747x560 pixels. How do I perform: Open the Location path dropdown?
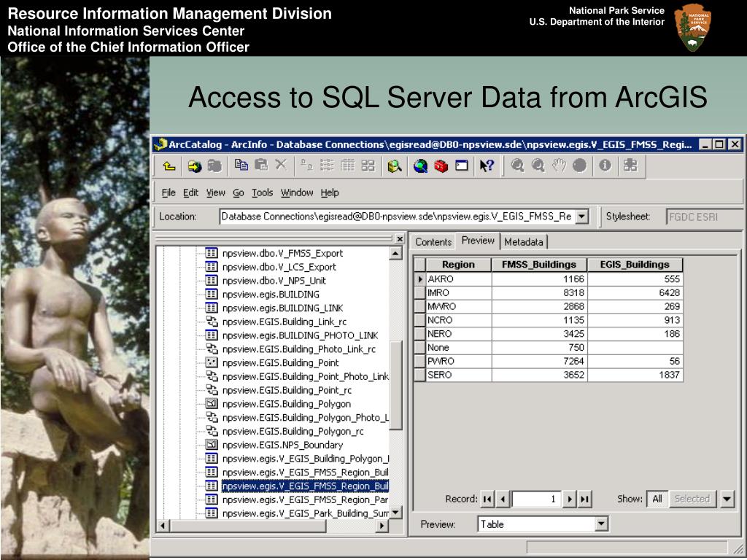point(581,217)
